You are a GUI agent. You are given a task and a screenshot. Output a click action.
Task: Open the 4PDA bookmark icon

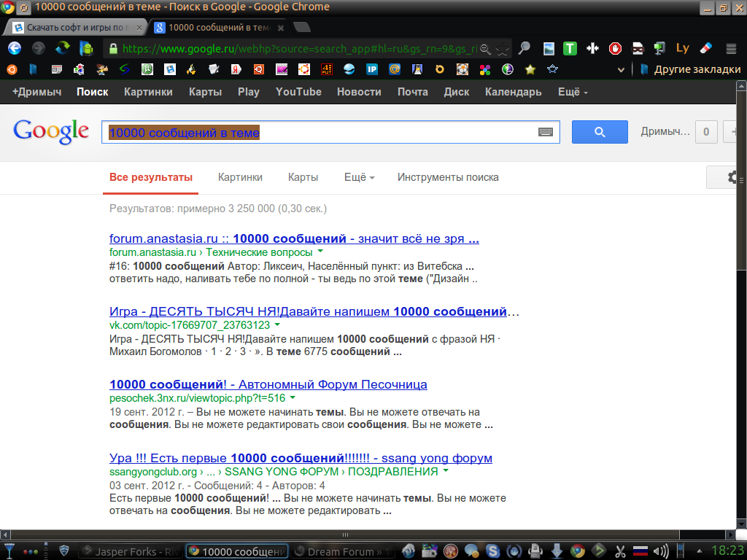tap(327, 69)
